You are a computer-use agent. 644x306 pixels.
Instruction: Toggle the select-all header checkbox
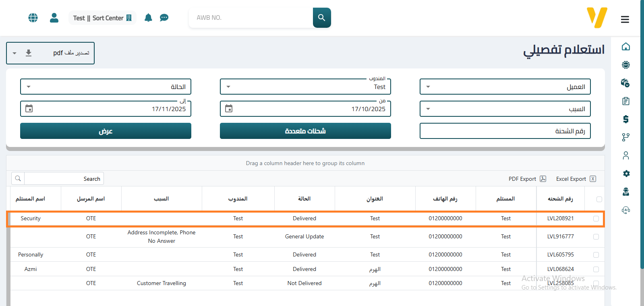point(599,199)
